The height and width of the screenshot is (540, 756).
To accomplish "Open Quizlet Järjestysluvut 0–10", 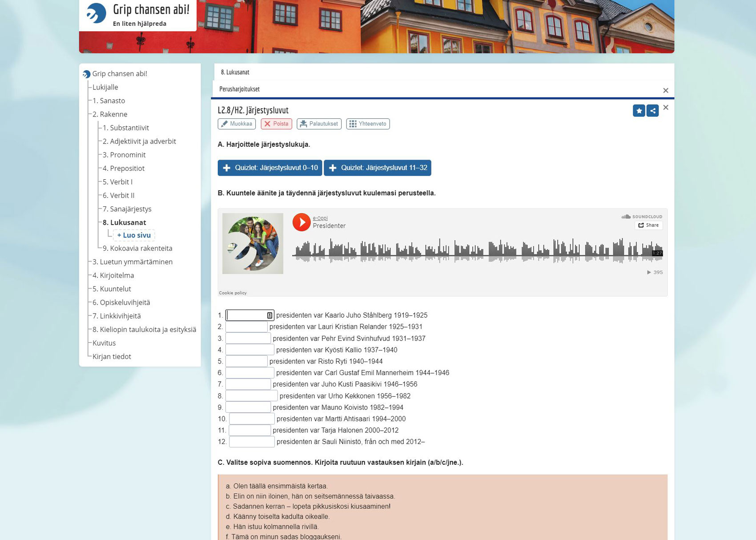I will click(269, 168).
